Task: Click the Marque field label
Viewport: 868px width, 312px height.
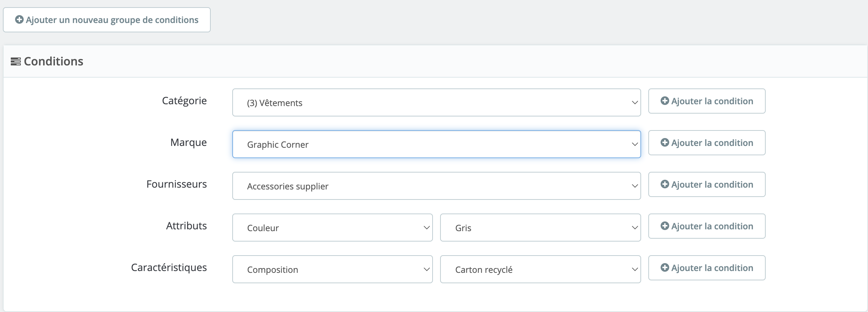Action: pyautogui.click(x=188, y=142)
